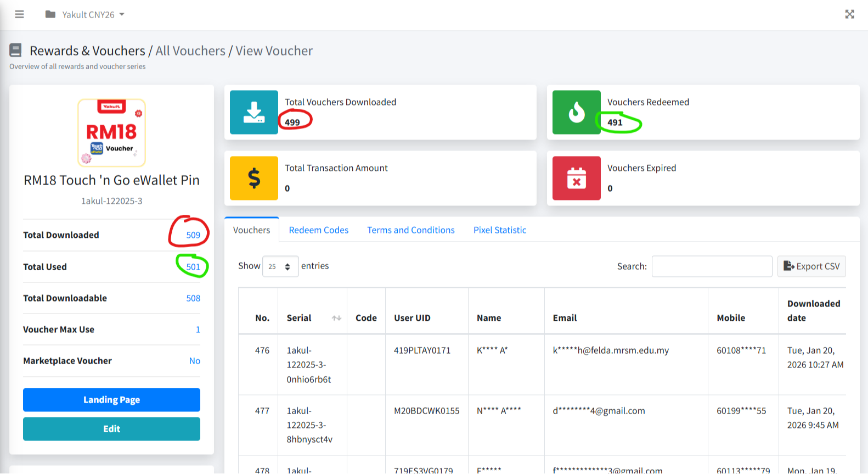Open the Pixel Statistic tab
The width and height of the screenshot is (868, 474).
500,230
